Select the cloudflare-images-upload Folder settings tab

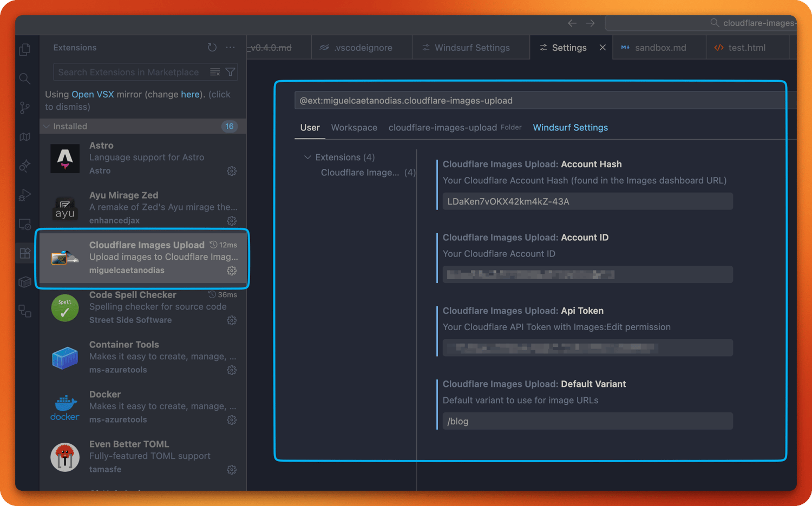tap(455, 128)
